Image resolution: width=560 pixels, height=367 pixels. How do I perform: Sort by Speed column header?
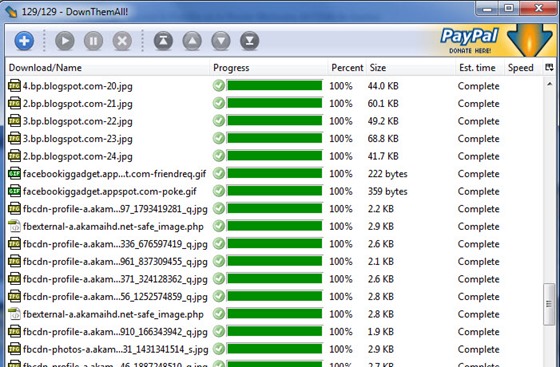(x=524, y=67)
